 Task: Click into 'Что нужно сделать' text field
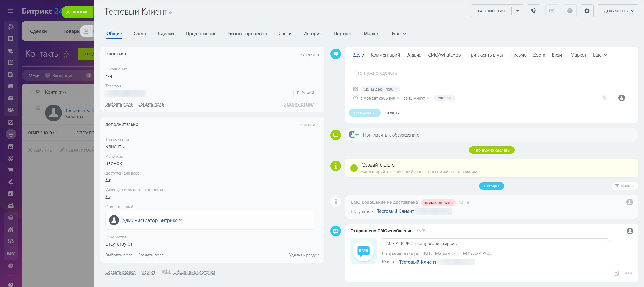[491, 73]
